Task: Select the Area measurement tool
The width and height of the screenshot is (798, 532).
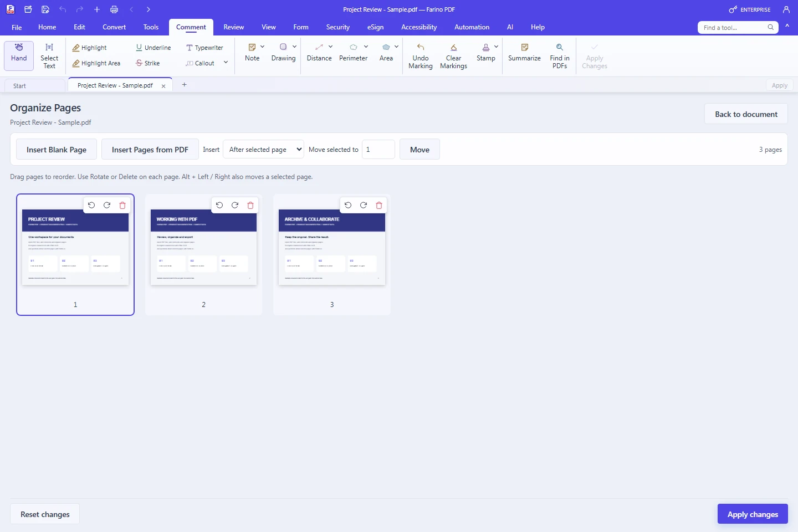Action: 386,53
